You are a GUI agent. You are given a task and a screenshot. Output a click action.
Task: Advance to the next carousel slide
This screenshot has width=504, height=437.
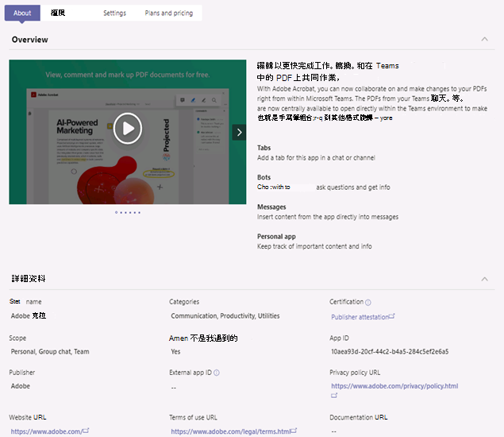click(x=239, y=132)
